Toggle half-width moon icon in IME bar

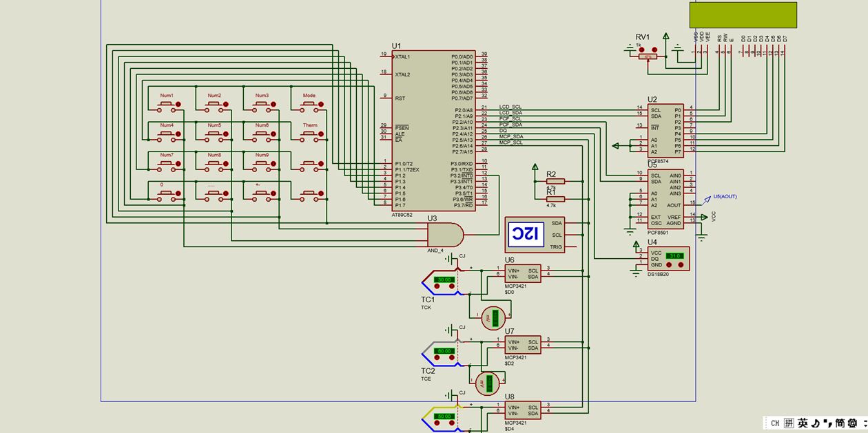tap(815, 423)
